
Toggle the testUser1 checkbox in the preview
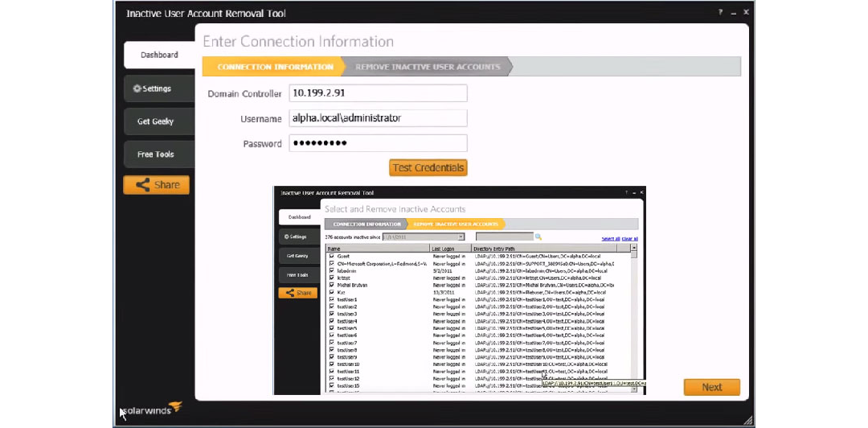click(x=332, y=299)
